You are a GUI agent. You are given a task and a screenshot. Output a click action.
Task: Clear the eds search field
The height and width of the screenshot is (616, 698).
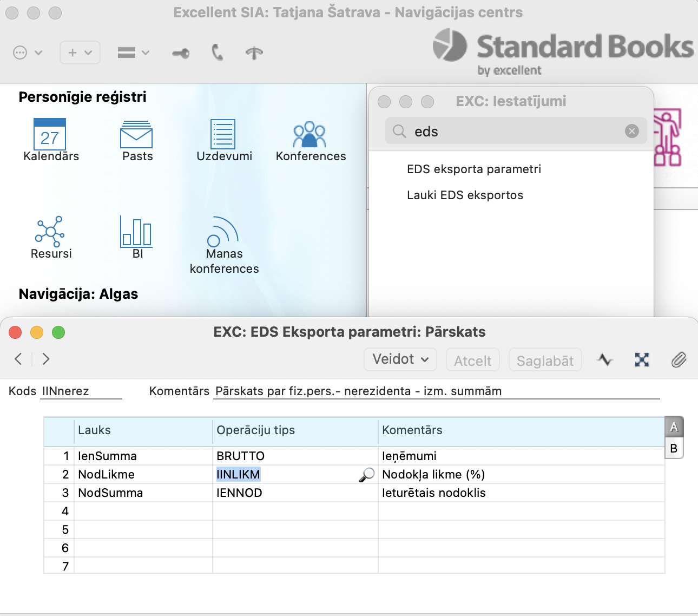631,131
